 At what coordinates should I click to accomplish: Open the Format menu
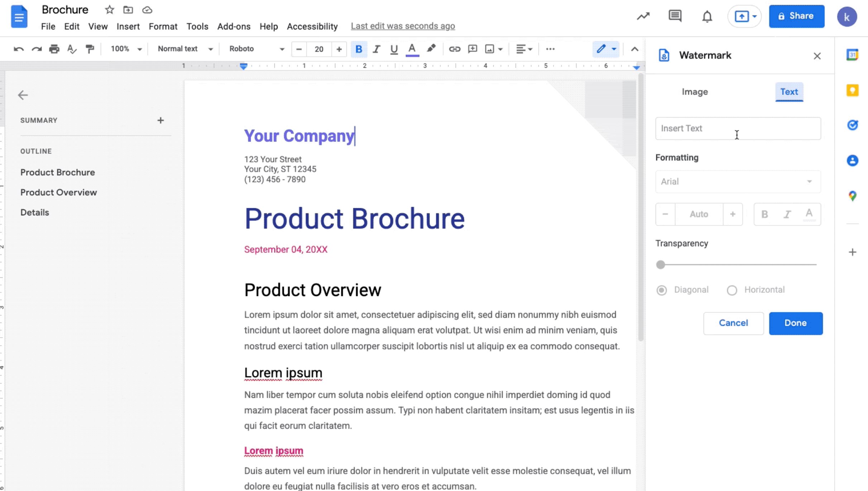click(x=163, y=26)
